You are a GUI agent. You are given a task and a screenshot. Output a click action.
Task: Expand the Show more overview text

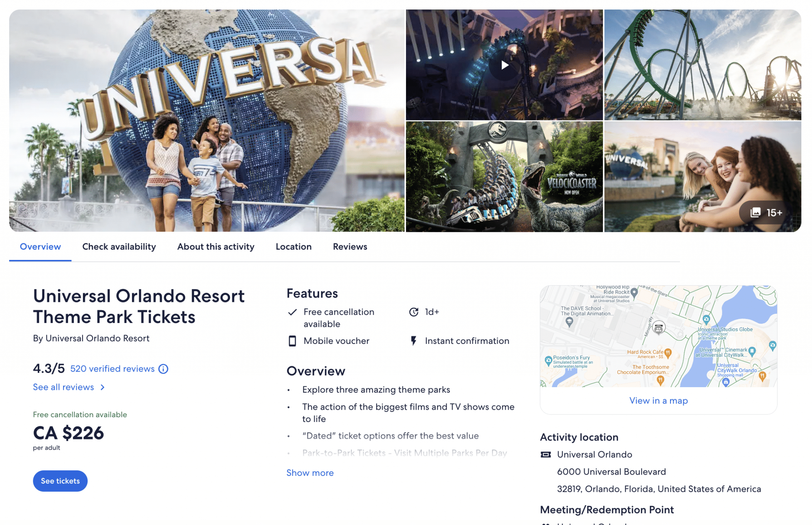click(310, 472)
